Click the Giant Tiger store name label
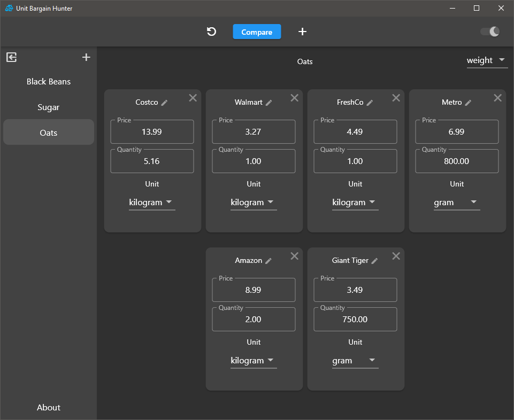Viewport: 514px width, 420px height. click(350, 260)
